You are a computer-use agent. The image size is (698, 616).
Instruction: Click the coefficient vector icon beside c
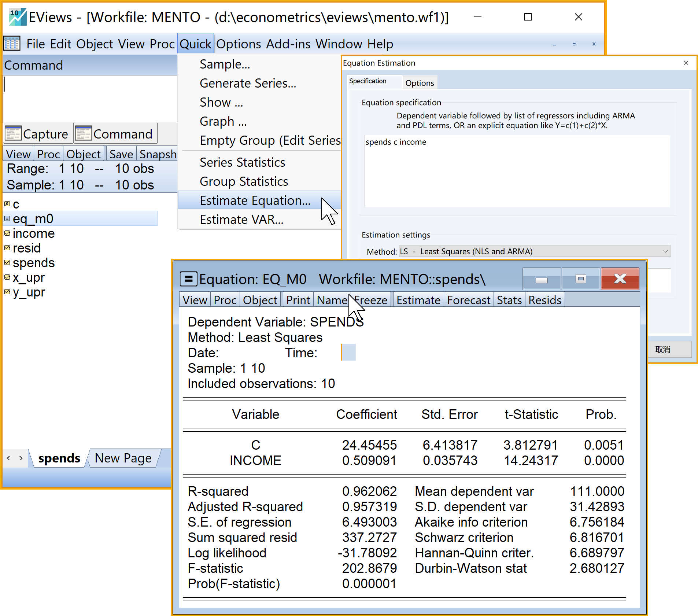[x=7, y=204]
